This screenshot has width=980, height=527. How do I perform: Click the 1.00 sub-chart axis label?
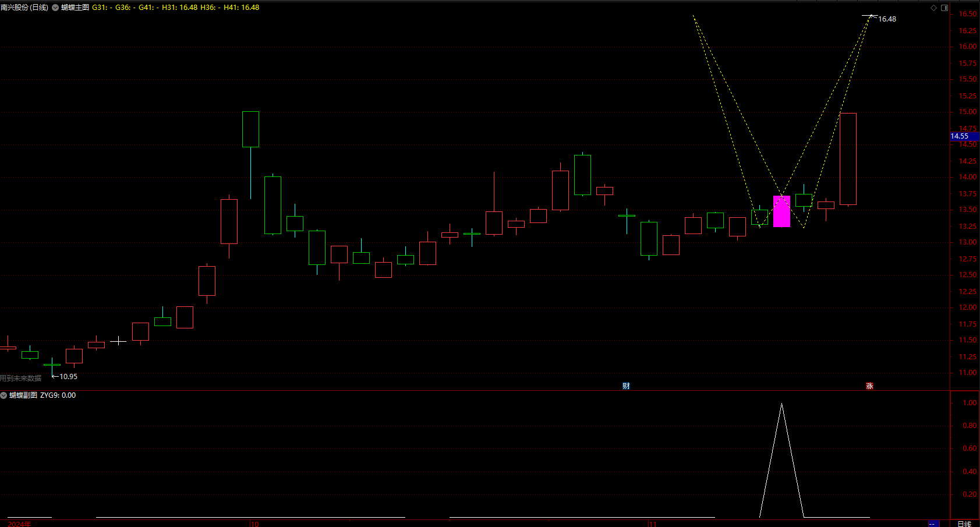970,403
